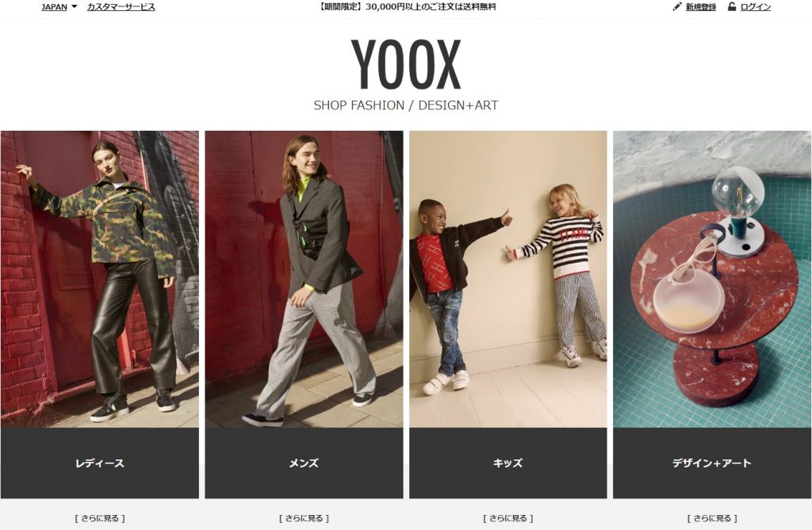Select the メンズ category tab
This screenshot has width=812, height=530.
point(304,463)
